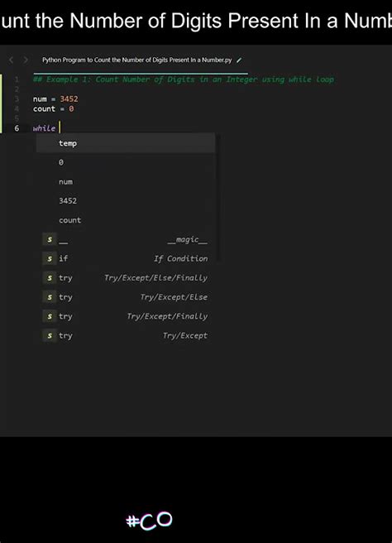This screenshot has width=392, height=543.
Task: Click snippet icon for Try/Except entry
Action: [x=50, y=335]
